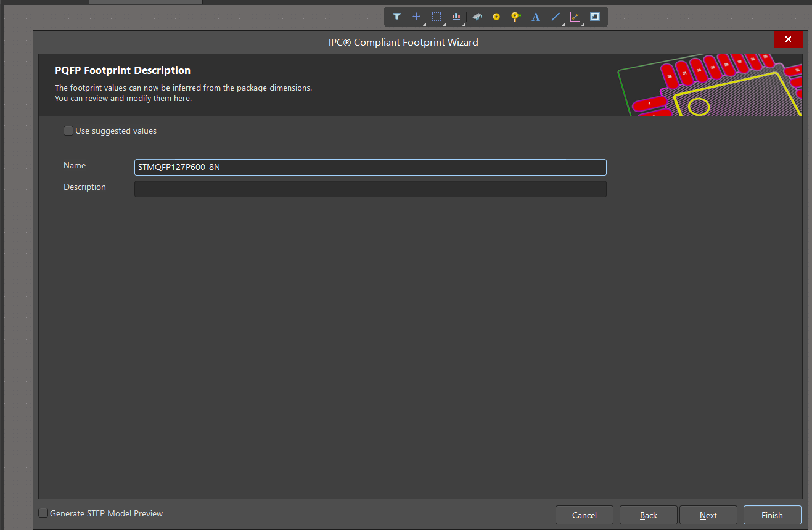Go Back to the previous wizard page

click(649, 515)
